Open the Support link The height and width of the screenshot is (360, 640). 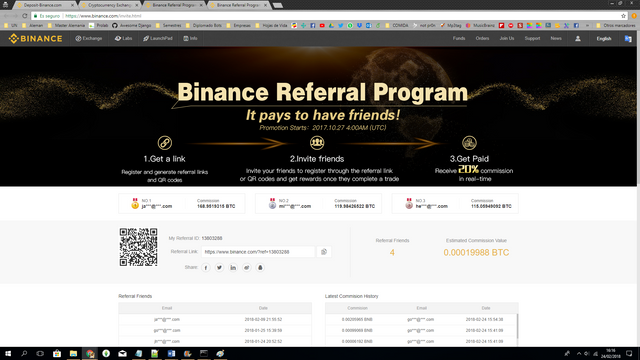point(532,38)
